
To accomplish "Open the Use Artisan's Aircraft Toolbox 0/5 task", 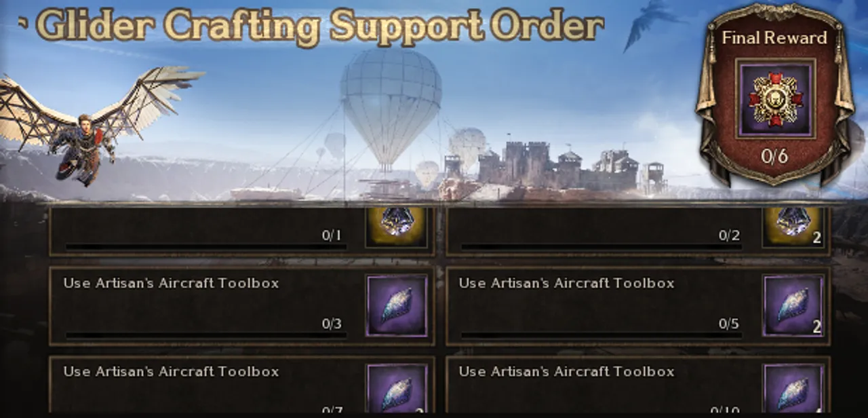I will (x=638, y=306).
